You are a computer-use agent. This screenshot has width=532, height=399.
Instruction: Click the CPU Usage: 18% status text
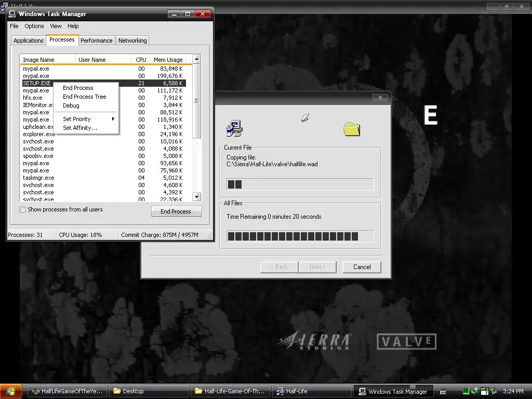(x=81, y=235)
